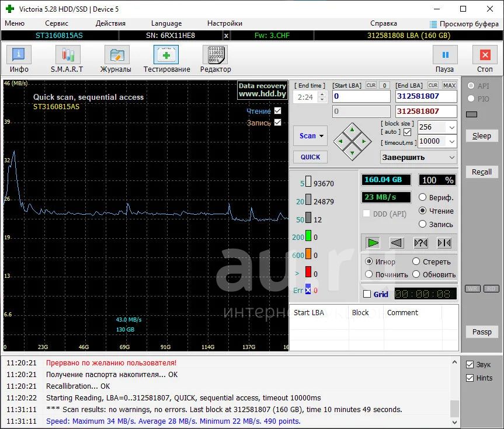Click the x next to serial number
Screen dimensions: 504x429
pos(226,36)
